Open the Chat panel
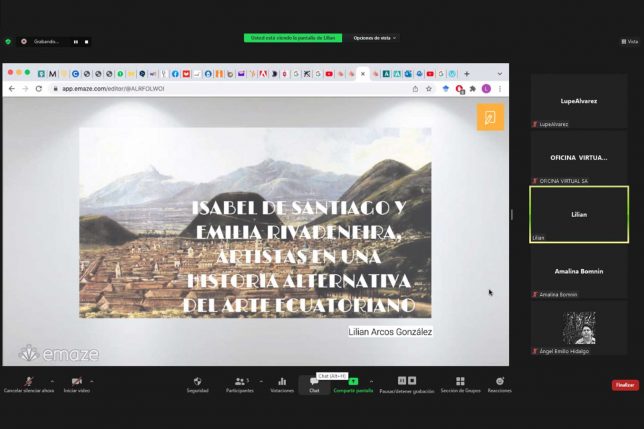 (x=314, y=384)
